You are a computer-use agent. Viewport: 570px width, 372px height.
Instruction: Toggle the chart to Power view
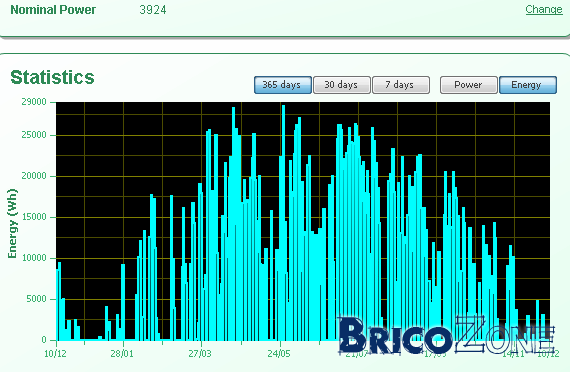point(469,85)
